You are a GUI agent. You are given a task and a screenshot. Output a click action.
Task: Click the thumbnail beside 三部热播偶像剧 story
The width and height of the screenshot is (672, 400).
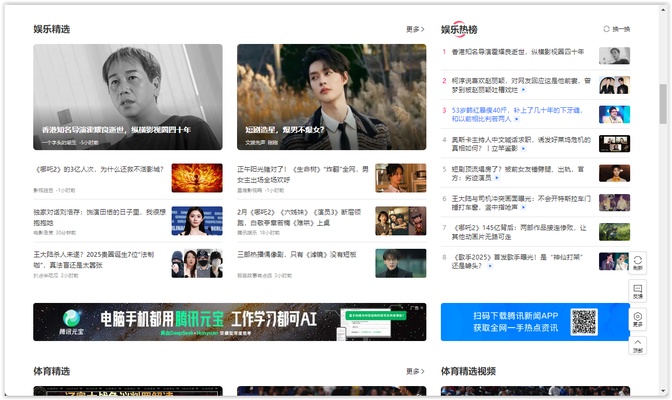(401, 263)
